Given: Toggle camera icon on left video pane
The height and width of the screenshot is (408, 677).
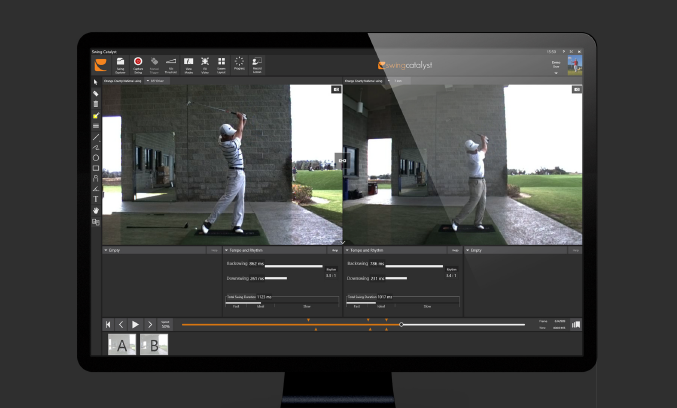Looking at the screenshot, I should (335, 89).
